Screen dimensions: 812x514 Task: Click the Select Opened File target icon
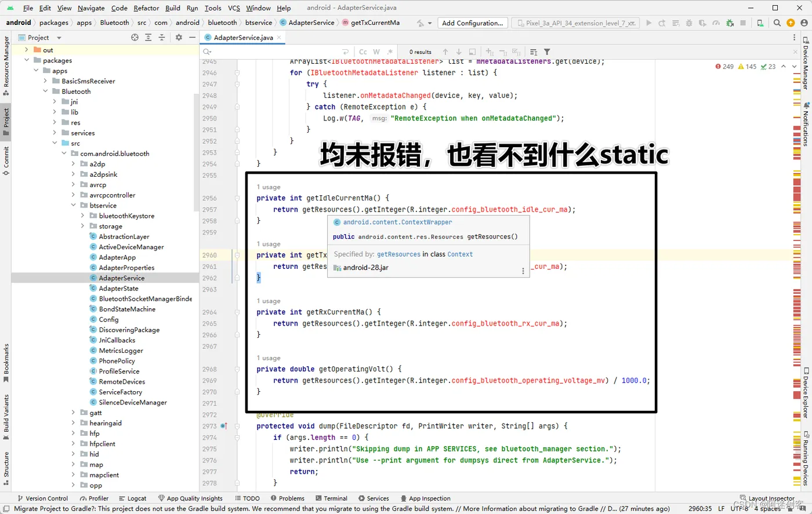point(135,37)
